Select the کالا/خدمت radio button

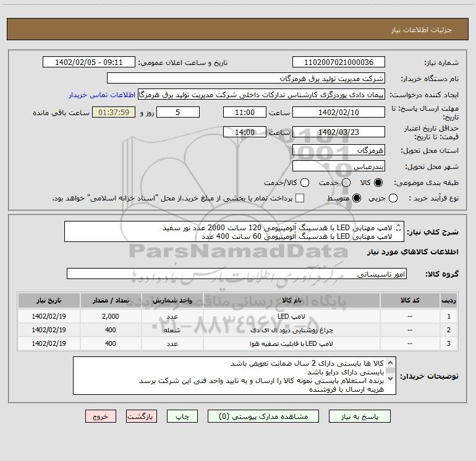click(305, 183)
